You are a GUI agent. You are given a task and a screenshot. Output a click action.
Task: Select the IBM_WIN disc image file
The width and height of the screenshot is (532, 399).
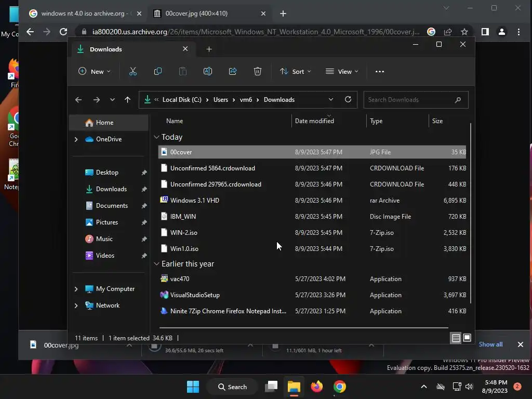pos(312,217)
